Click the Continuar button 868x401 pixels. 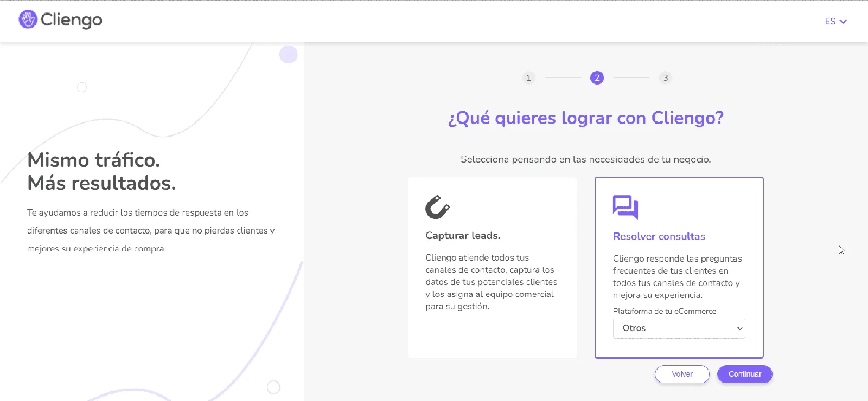click(x=744, y=374)
